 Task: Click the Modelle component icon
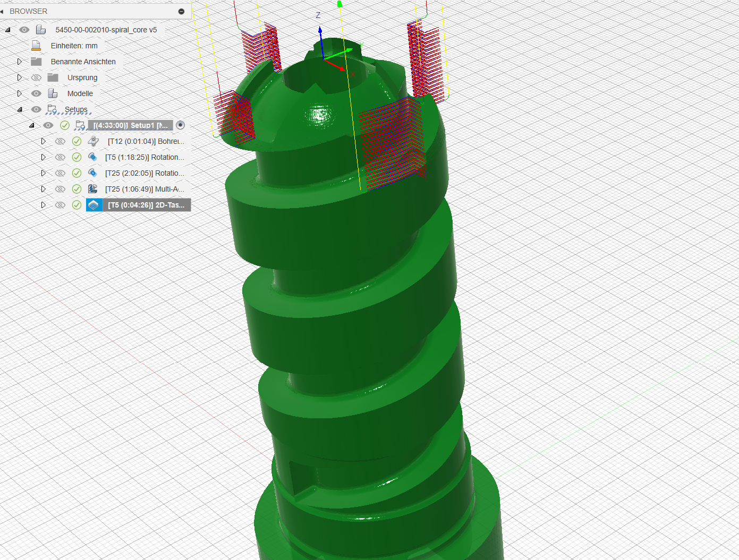tap(53, 93)
